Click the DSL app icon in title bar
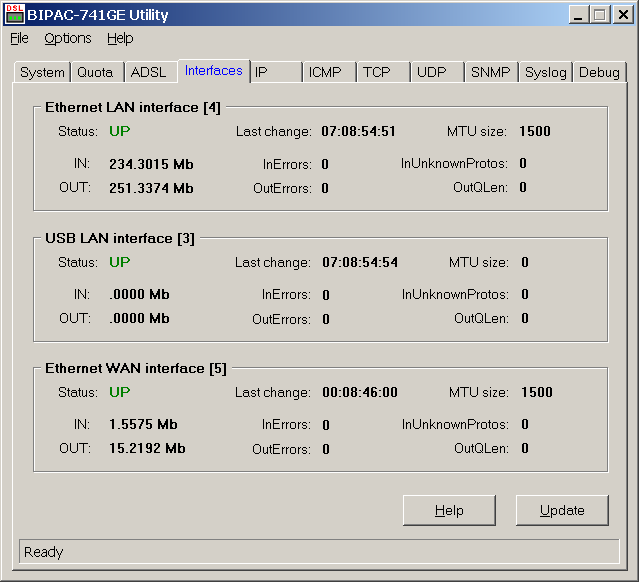Image resolution: width=639 pixels, height=582 pixels. click(x=15, y=14)
